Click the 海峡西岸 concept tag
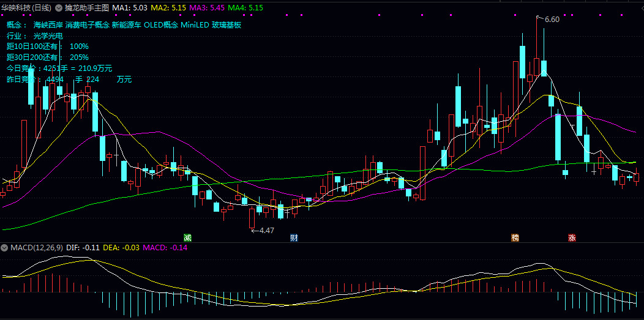 tap(48, 25)
